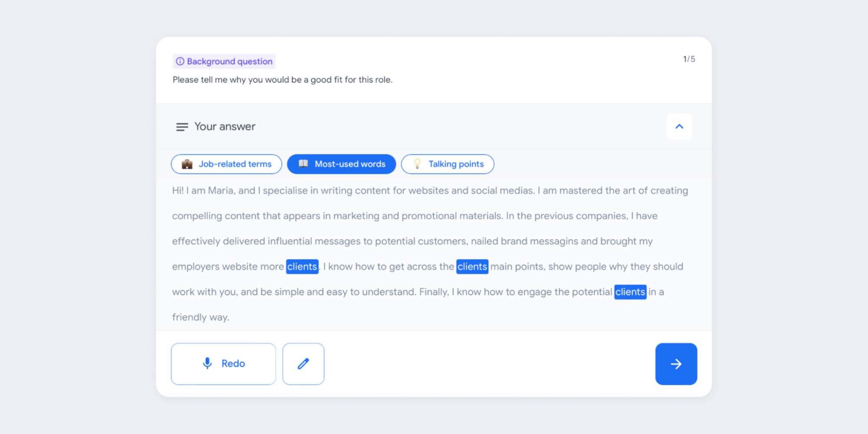The height and width of the screenshot is (434, 868).
Task: Click the light bulb icon on Talking points
Action: pyautogui.click(x=417, y=164)
